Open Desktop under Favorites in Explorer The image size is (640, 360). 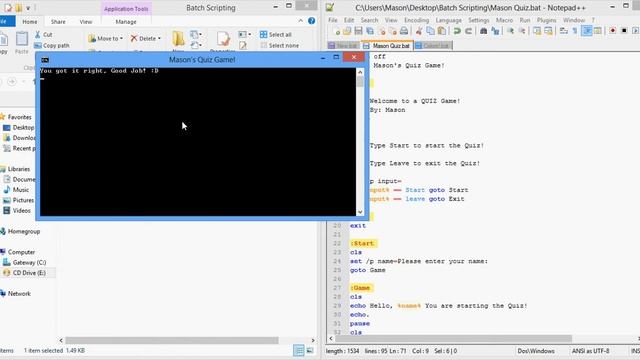[19, 127]
